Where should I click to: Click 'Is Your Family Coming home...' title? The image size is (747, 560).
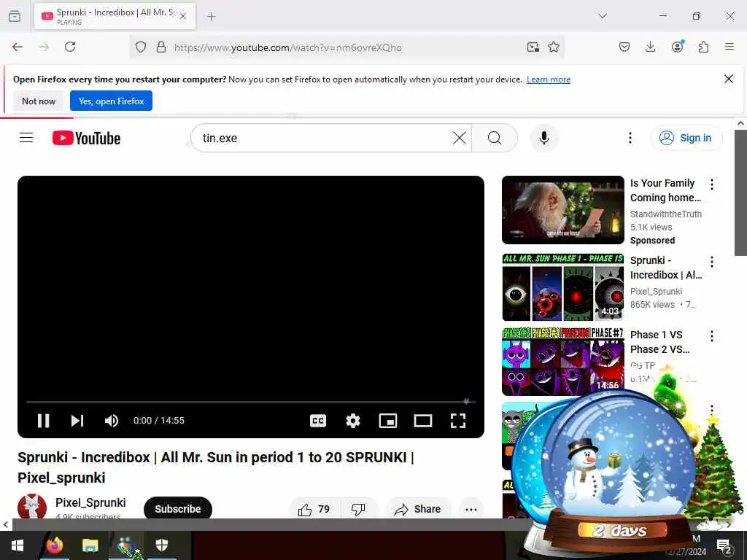click(x=665, y=190)
